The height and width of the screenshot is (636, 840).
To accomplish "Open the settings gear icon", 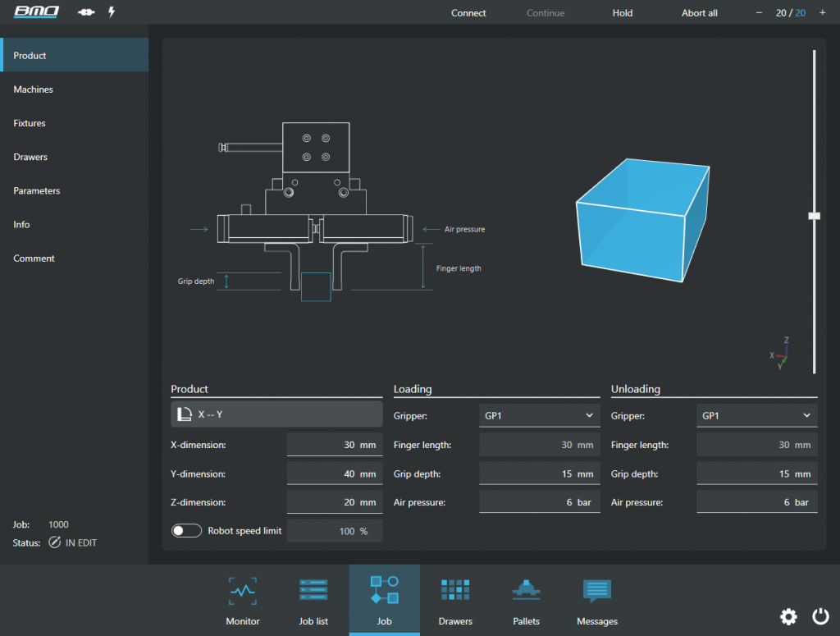I will point(788,616).
